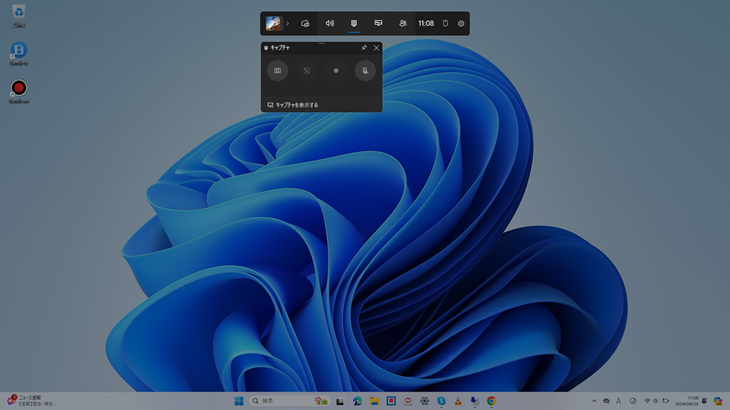This screenshot has height=410, width=730.
Task: Open the Settings gear on the taskbar
Action: point(425,401)
